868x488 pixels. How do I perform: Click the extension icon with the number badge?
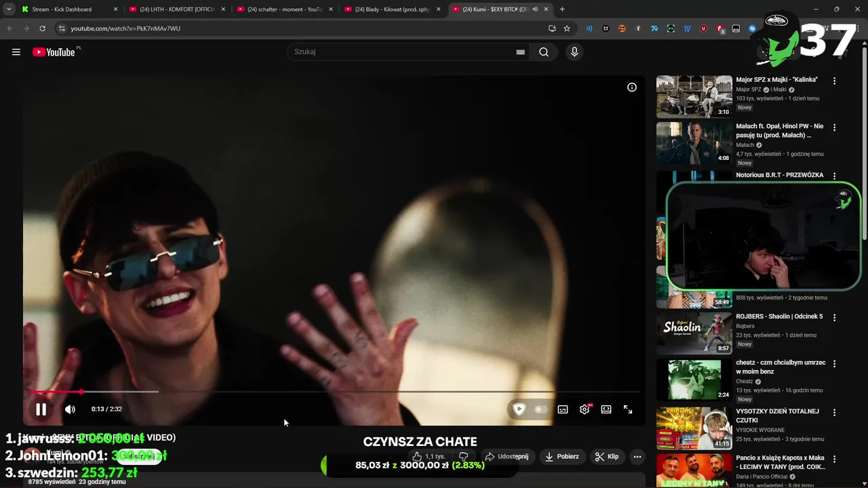tap(720, 28)
